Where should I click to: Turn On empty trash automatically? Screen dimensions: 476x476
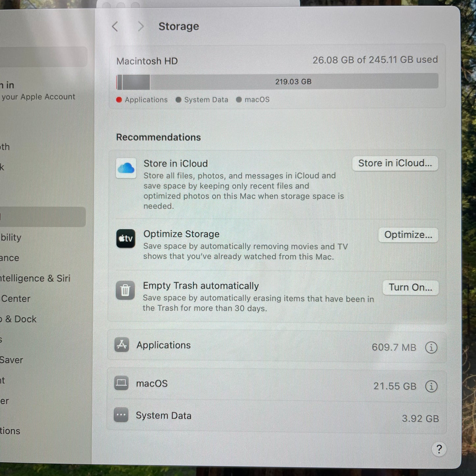(410, 288)
